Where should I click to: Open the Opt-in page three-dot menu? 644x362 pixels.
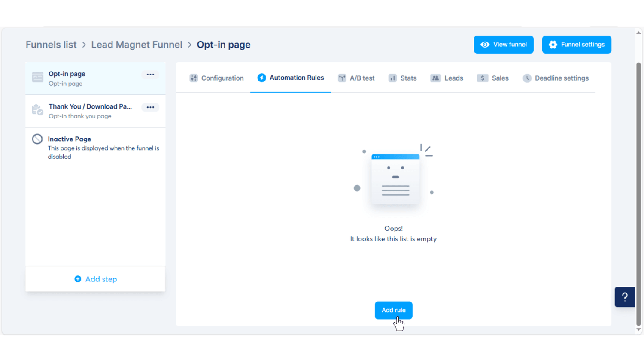coord(150,75)
